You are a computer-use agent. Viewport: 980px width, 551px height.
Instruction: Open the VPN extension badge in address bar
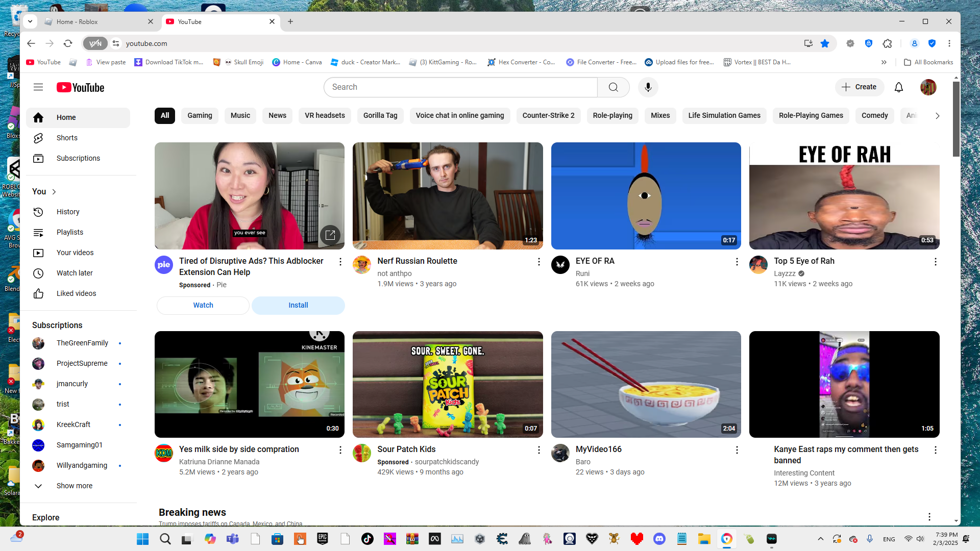[x=95, y=43]
